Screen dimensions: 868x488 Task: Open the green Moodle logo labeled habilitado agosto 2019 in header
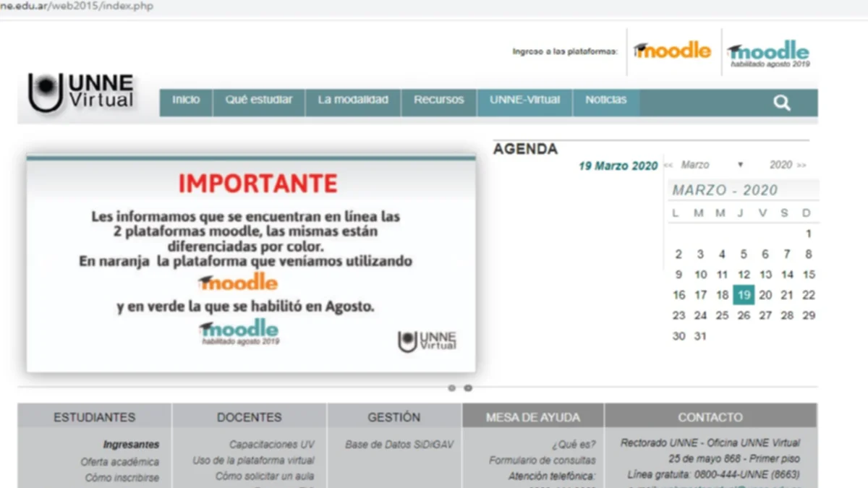769,53
